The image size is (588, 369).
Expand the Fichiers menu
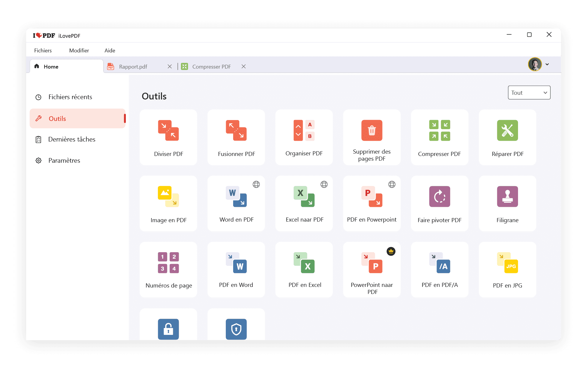click(x=43, y=51)
